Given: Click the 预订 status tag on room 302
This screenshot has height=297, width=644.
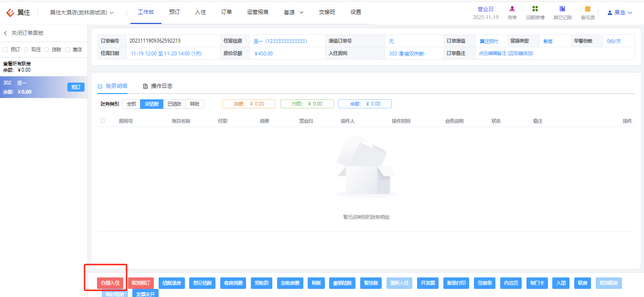Looking at the screenshot, I should [76, 87].
